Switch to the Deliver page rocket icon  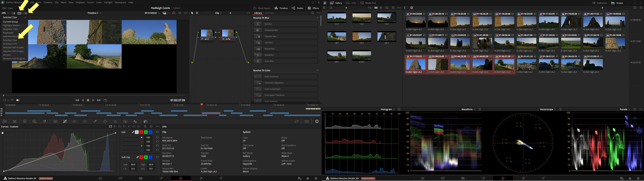point(221,178)
